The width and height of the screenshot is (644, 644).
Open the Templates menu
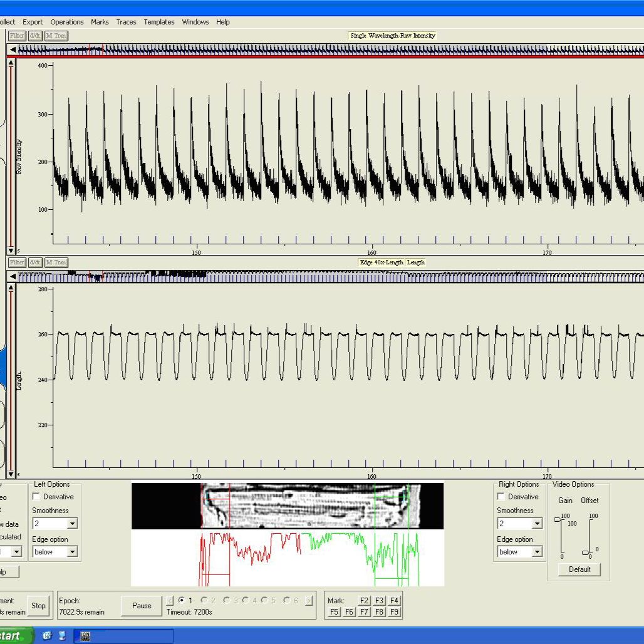click(159, 22)
